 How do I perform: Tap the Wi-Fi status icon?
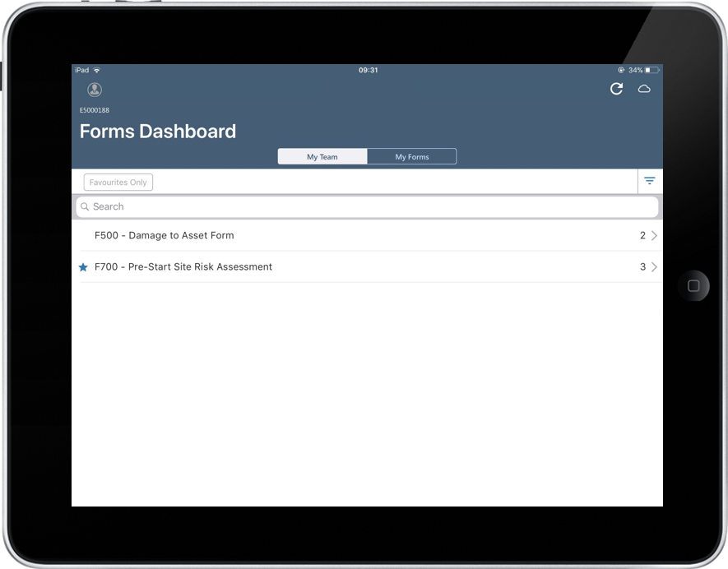(97, 71)
